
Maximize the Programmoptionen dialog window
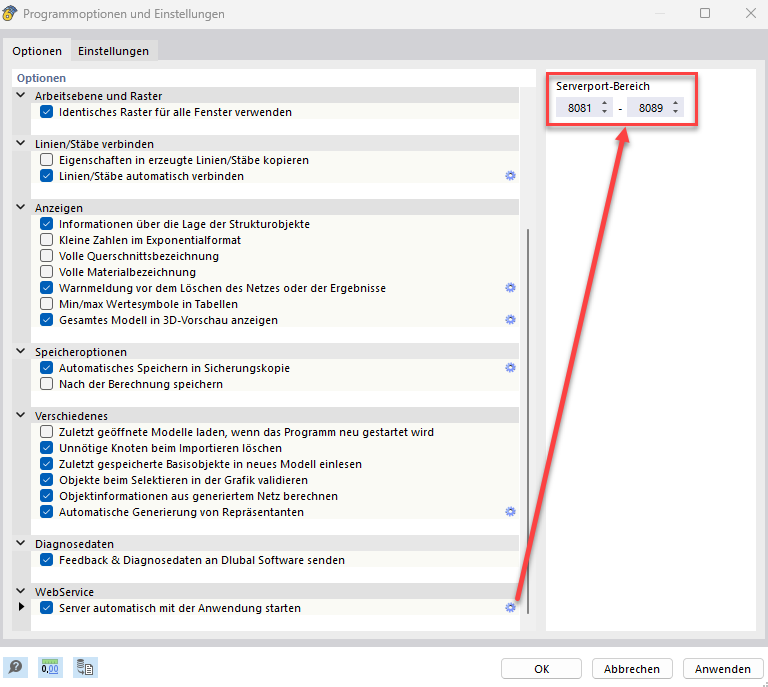click(705, 13)
